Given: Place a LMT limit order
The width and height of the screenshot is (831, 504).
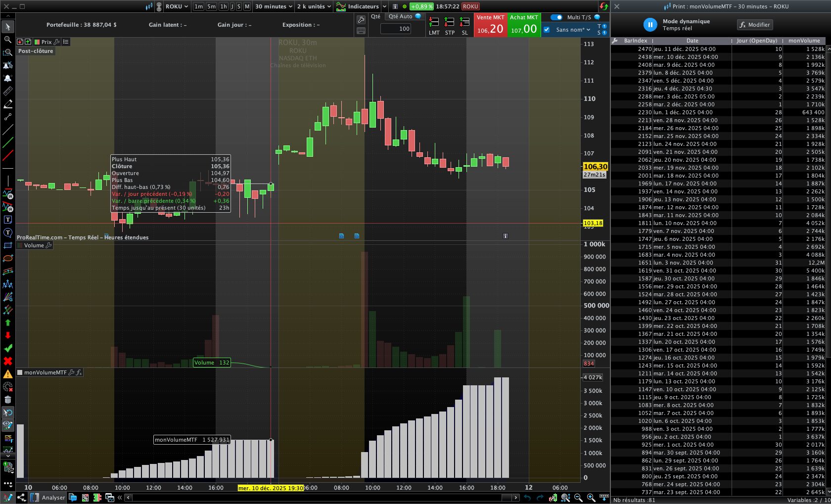Looking at the screenshot, I should point(434,26).
